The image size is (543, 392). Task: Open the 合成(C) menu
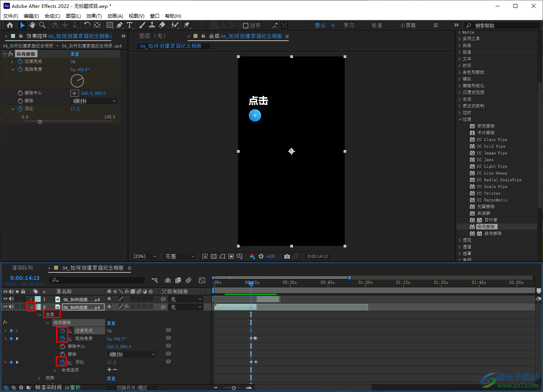pos(53,16)
